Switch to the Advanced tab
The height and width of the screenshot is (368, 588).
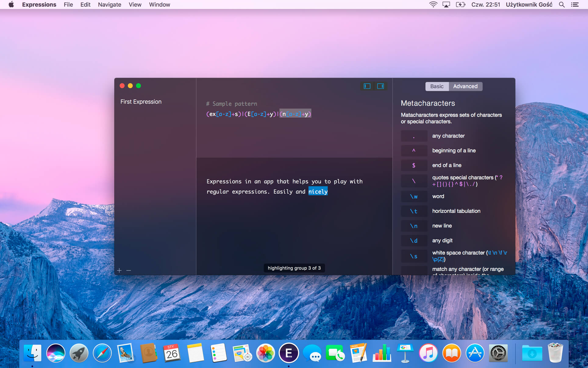(x=465, y=86)
